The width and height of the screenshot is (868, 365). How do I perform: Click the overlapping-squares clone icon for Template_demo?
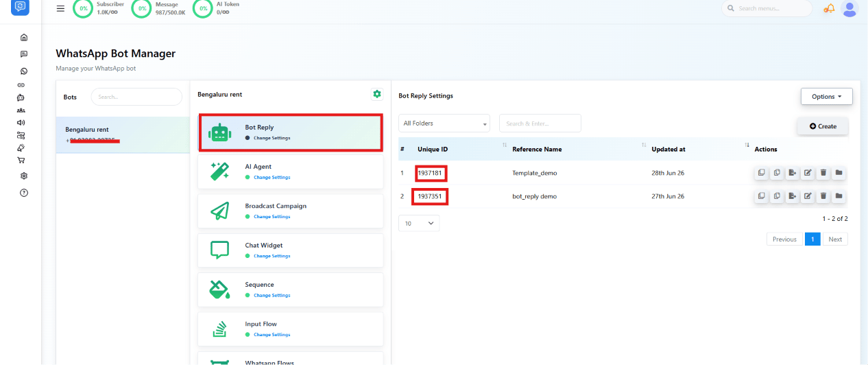[x=762, y=173]
